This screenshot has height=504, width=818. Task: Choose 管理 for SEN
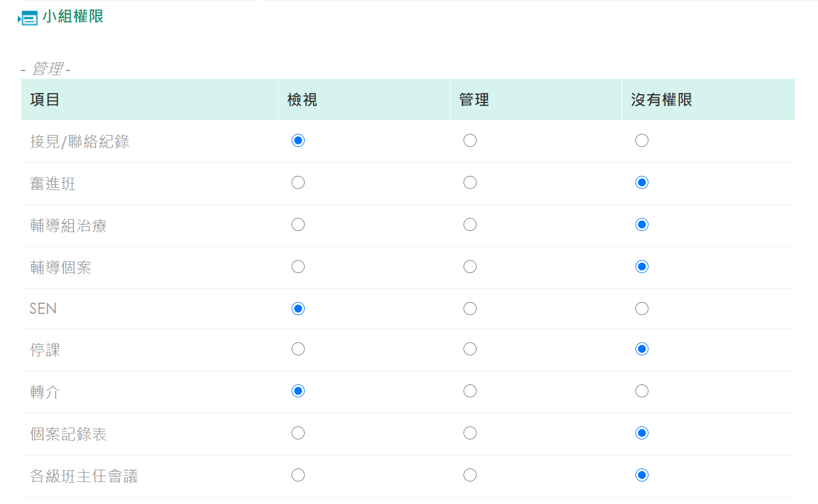pyautogui.click(x=470, y=309)
